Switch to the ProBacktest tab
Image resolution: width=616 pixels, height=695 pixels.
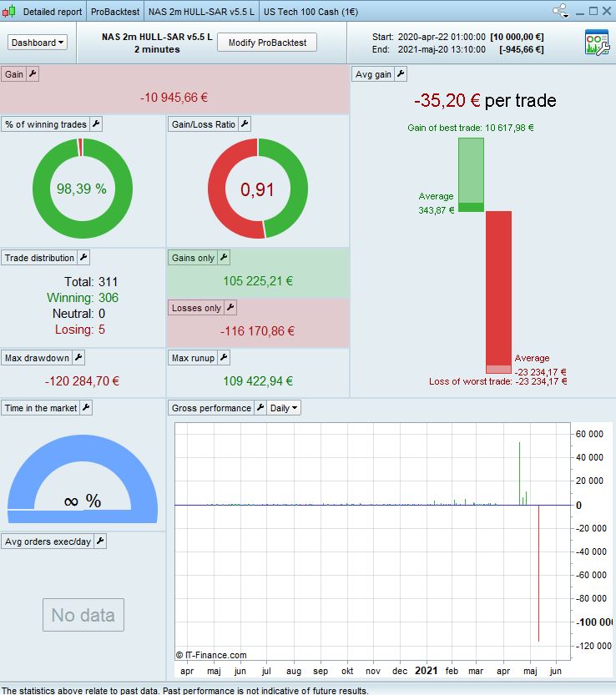coord(115,12)
